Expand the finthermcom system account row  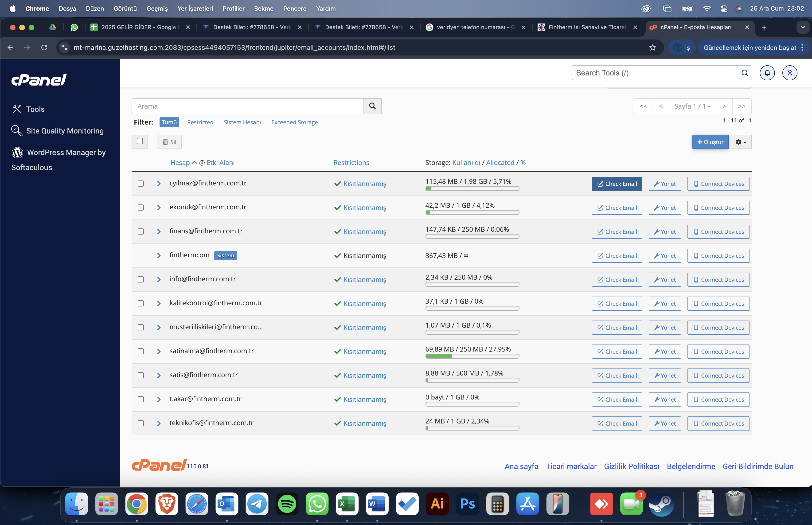point(159,256)
